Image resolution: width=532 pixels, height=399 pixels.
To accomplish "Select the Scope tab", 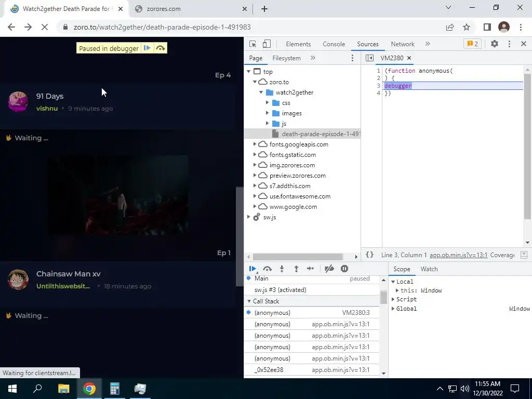I will click(402, 269).
